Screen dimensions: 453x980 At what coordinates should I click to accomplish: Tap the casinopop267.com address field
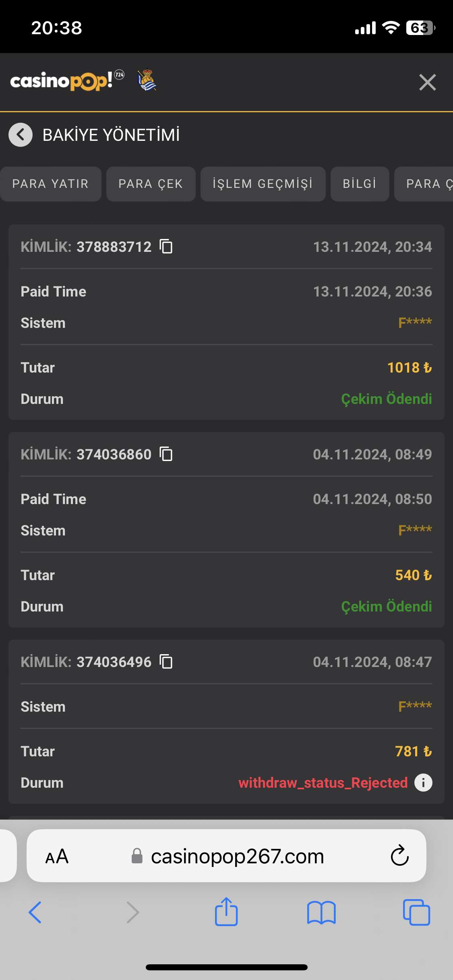237,856
